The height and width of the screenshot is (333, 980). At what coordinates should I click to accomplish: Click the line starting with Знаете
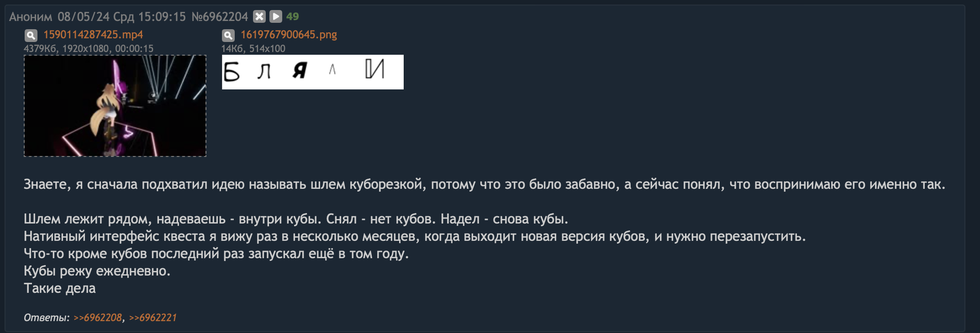[484, 184]
